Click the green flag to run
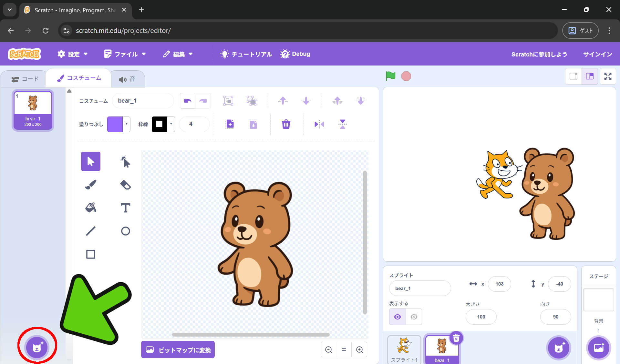The width and height of the screenshot is (620, 364). [390, 76]
